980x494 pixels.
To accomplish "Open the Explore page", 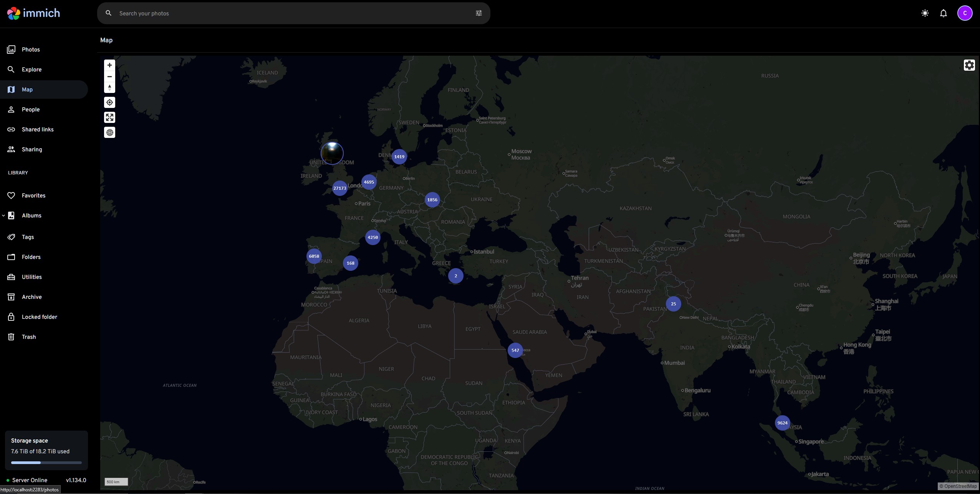I will tap(31, 70).
